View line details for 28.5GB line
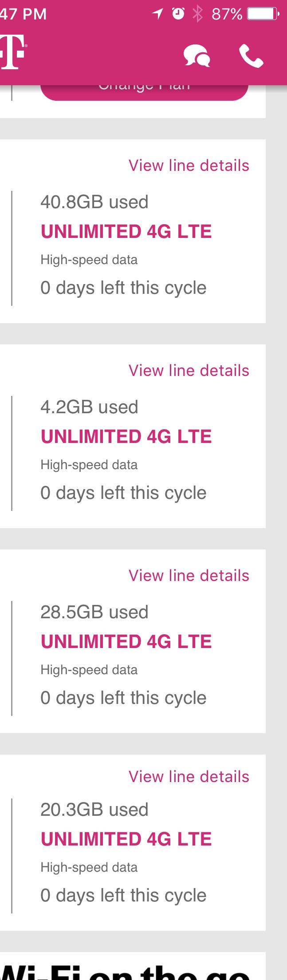This screenshot has height=980, width=287. point(189,576)
